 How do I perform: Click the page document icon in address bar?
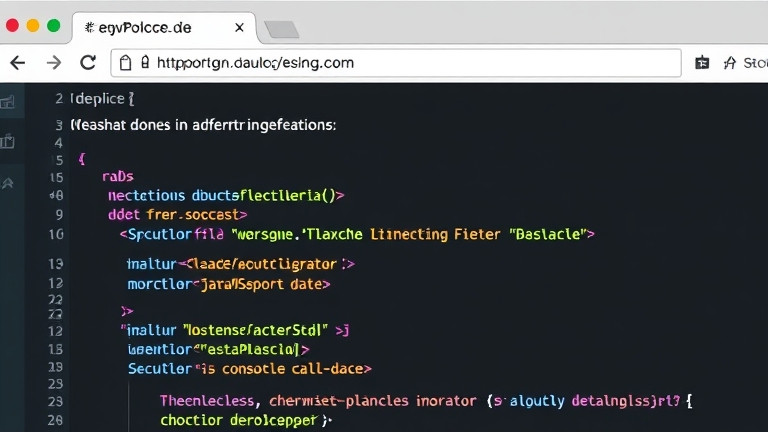(x=125, y=63)
